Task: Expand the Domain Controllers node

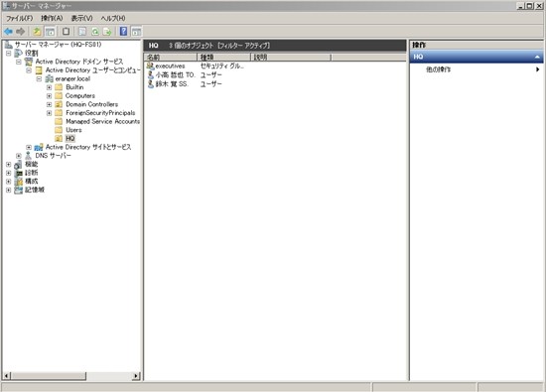Action: (x=49, y=104)
